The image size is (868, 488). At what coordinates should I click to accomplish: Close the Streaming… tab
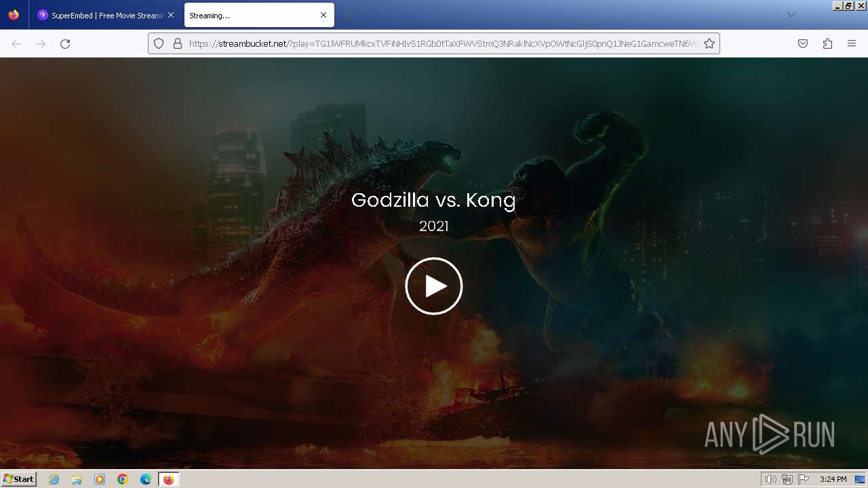tap(323, 15)
